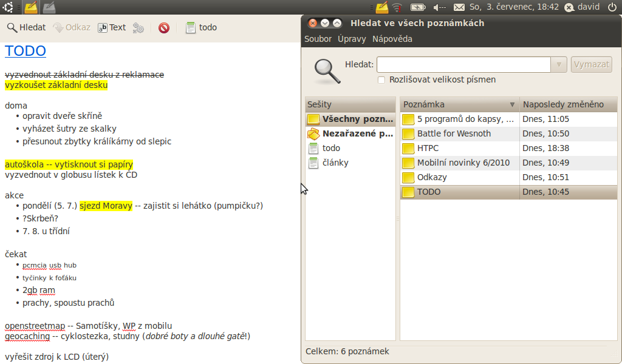Click the Odkaz link toolbar button

[x=72, y=27]
